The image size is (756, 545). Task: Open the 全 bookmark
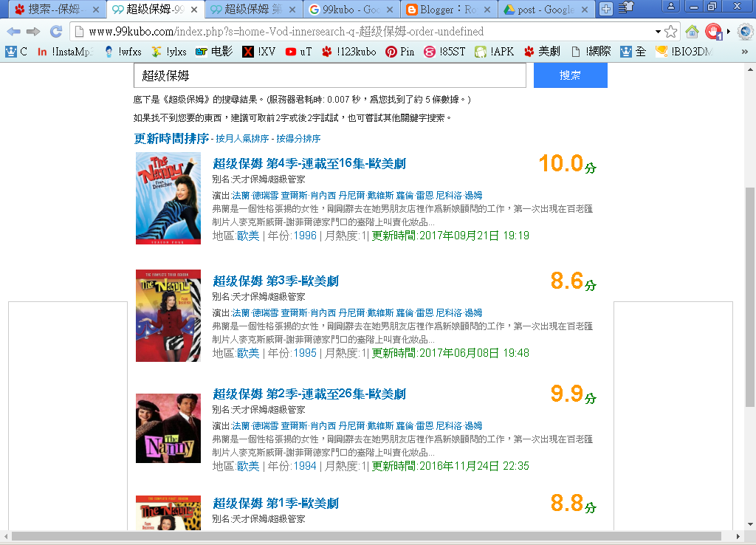pyautogui.click(x=633, y=52)
